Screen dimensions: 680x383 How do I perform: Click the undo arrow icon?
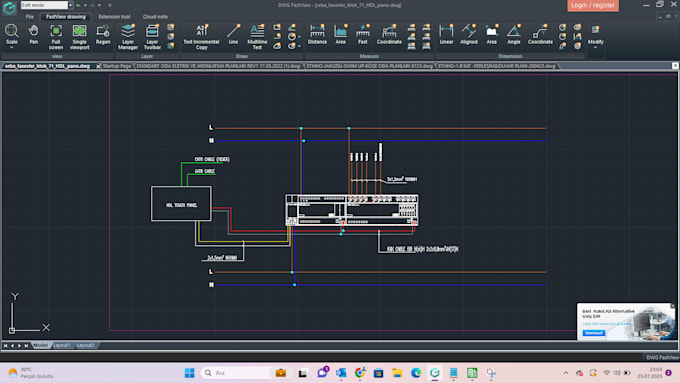tap(78, 5)
